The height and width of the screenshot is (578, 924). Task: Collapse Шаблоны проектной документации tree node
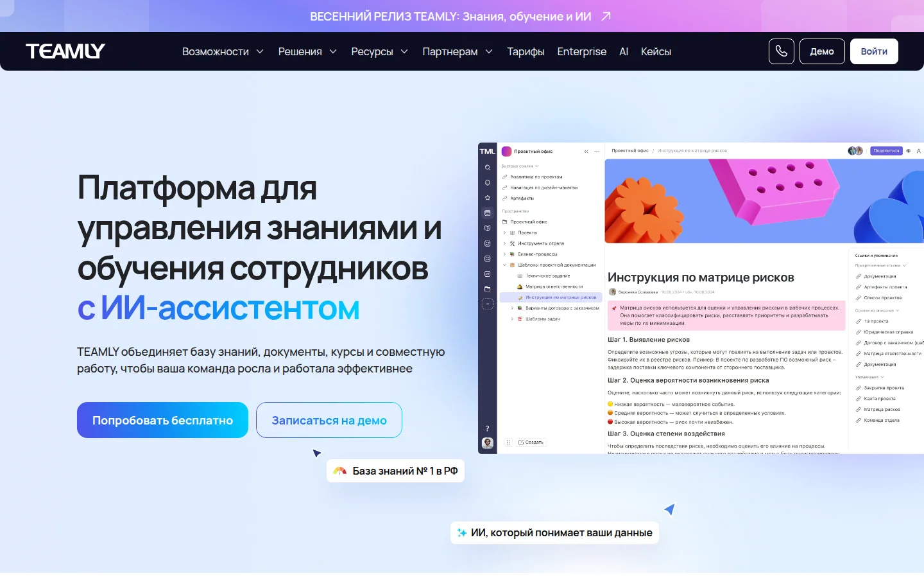point(505,265)
